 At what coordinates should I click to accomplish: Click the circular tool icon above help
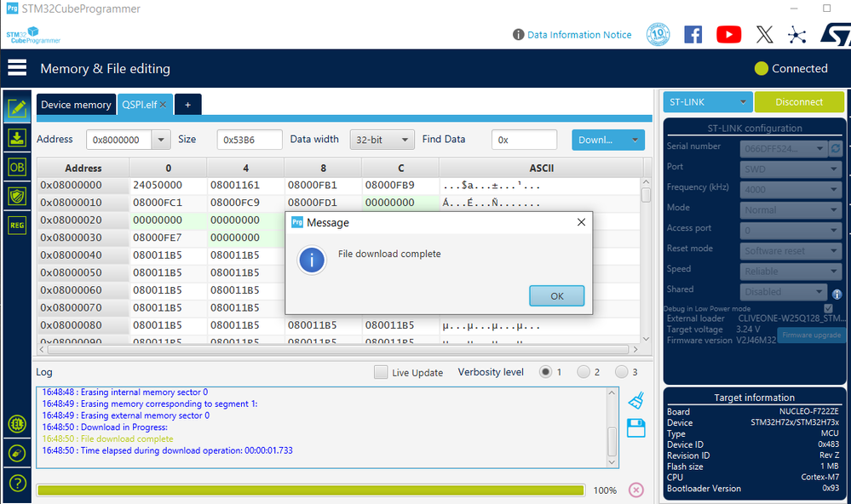click(x=17, y=453)
